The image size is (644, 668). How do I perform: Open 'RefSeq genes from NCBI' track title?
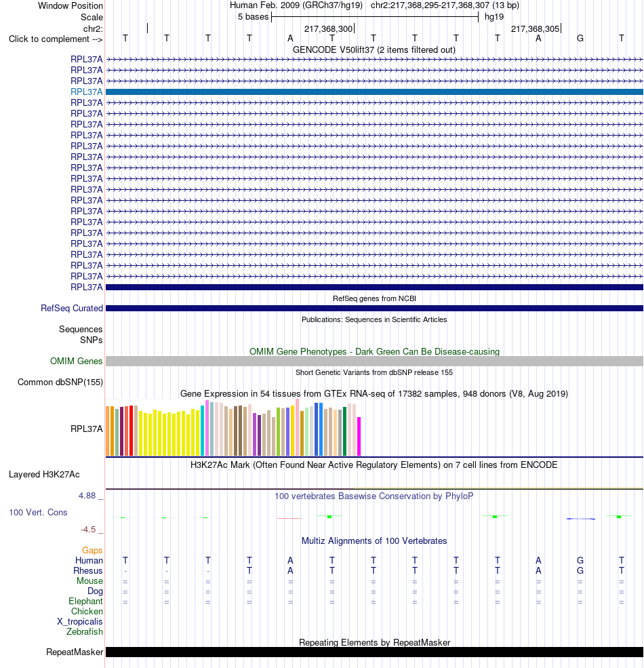click(374, 298)
